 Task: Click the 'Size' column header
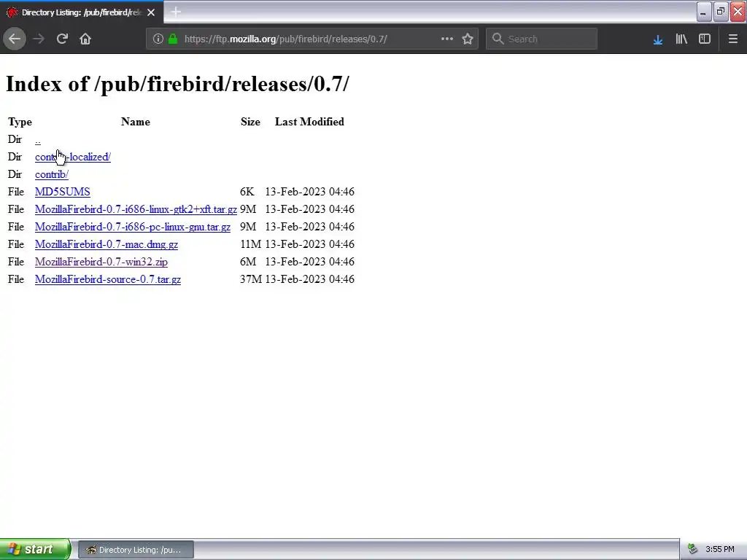coord(250,122)
